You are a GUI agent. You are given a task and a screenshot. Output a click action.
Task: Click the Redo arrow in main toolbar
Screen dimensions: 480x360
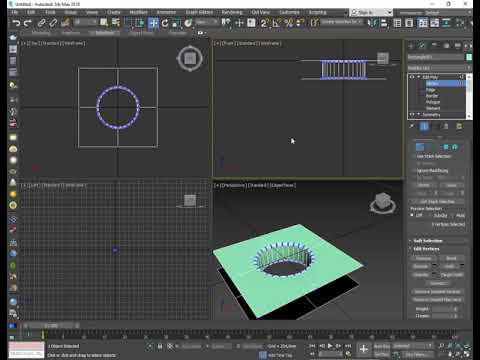point(28,23)
